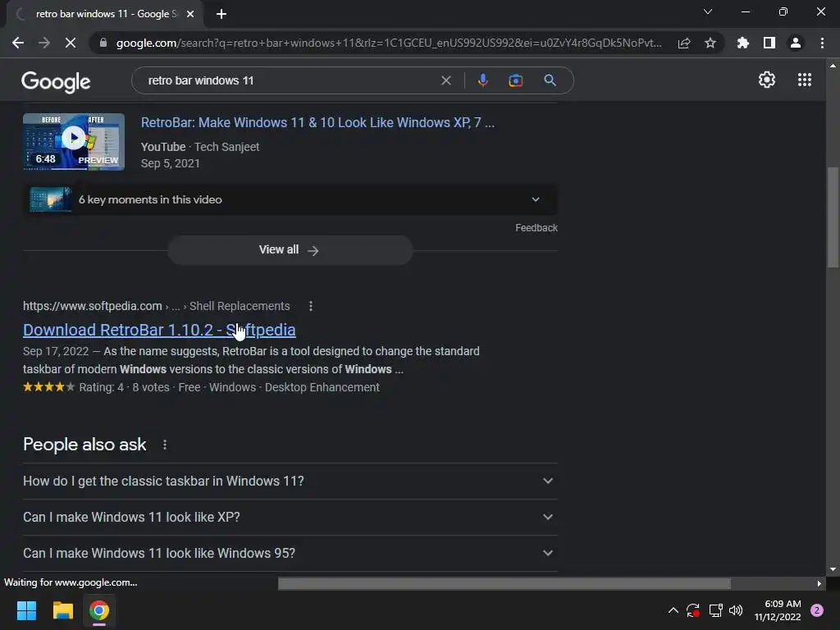Open File Explorer from taskbar

[62, 610]
